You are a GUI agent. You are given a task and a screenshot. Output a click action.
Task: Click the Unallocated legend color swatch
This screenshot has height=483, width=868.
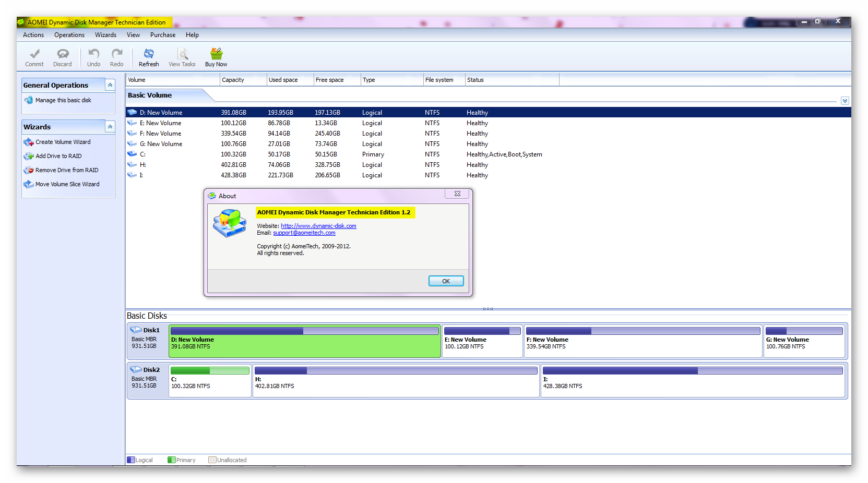212,460
